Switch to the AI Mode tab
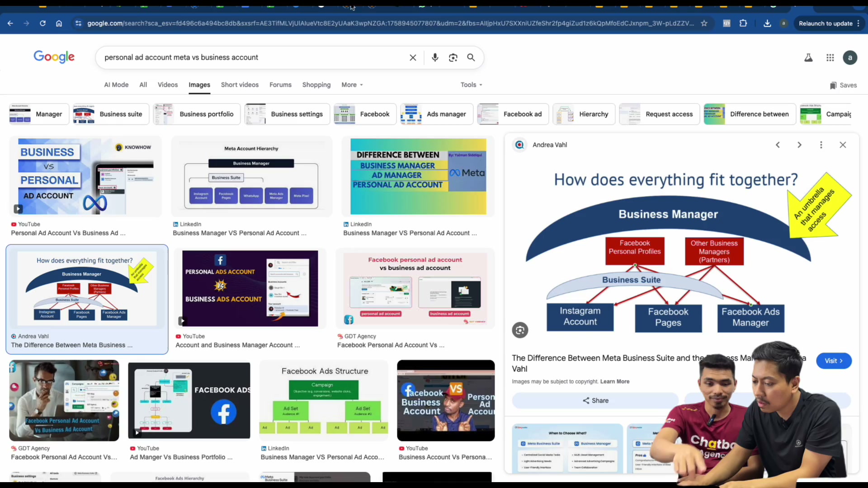 click(116, 85)
